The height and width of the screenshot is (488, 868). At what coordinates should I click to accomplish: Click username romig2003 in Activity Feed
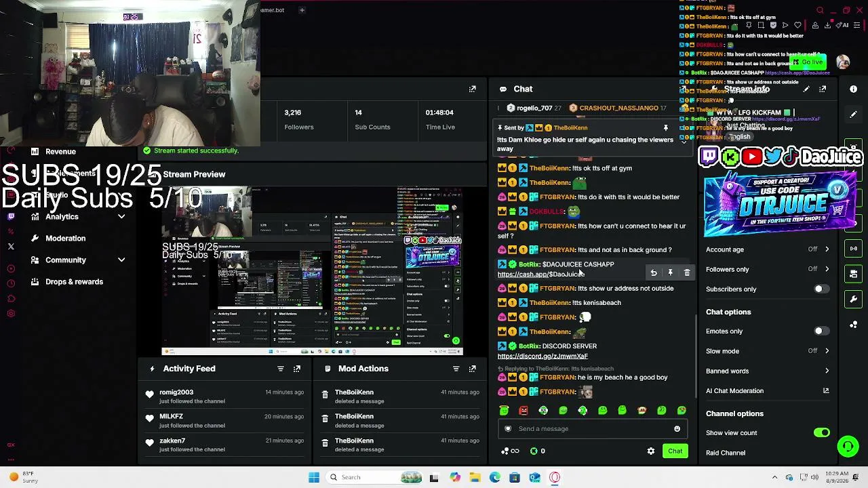point(176,392)
